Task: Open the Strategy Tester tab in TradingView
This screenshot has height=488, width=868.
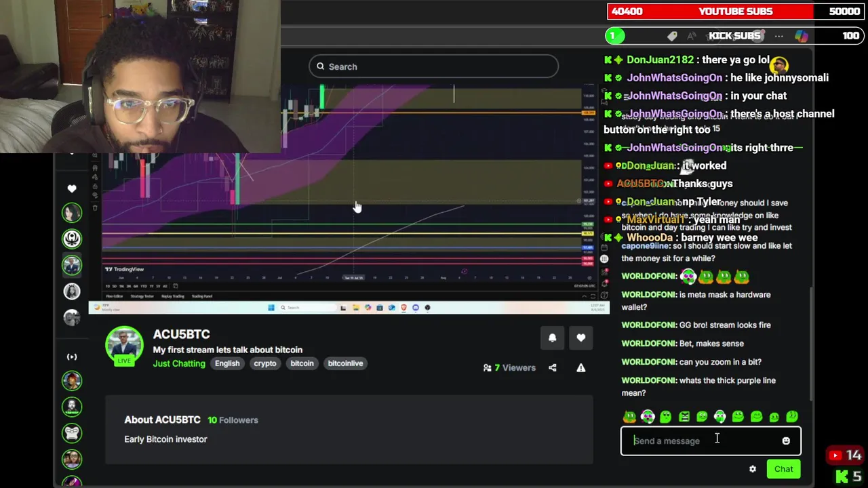Action: [x=142, y=296]
